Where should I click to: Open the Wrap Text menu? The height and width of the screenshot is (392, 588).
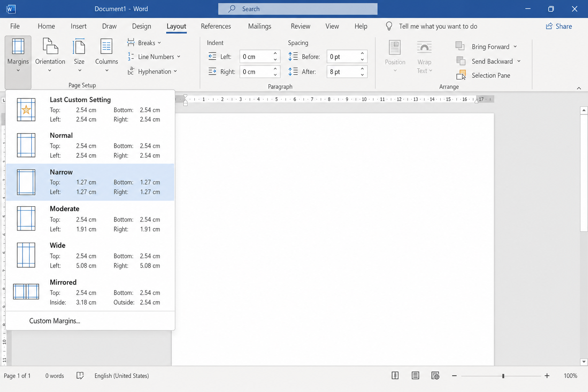425,57
